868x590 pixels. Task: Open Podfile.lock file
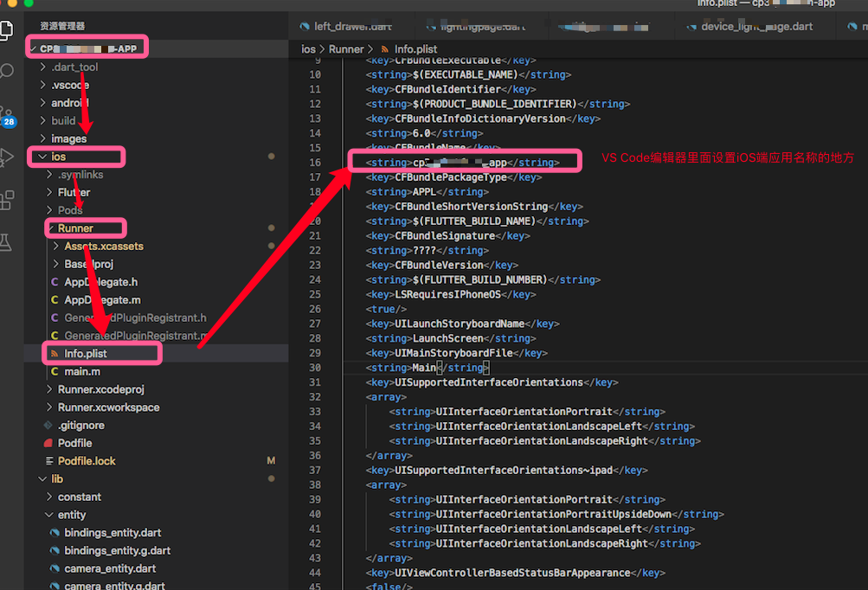[x=87, y=460]
